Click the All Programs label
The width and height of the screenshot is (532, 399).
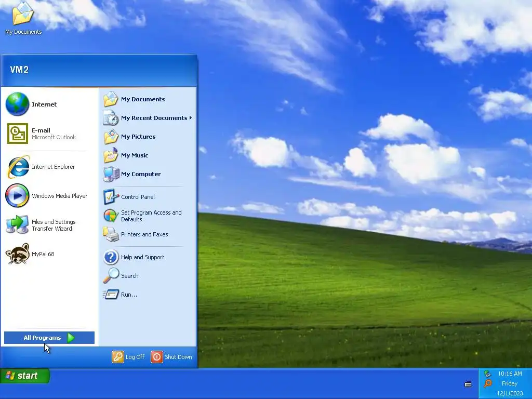point(42,338)
